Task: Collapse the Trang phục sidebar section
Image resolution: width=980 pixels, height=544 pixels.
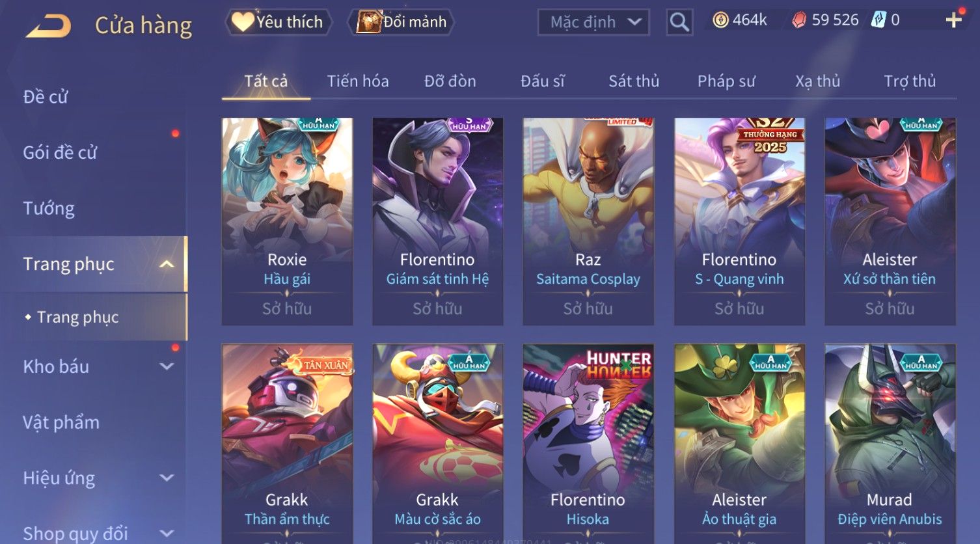Action: point(167,264)
